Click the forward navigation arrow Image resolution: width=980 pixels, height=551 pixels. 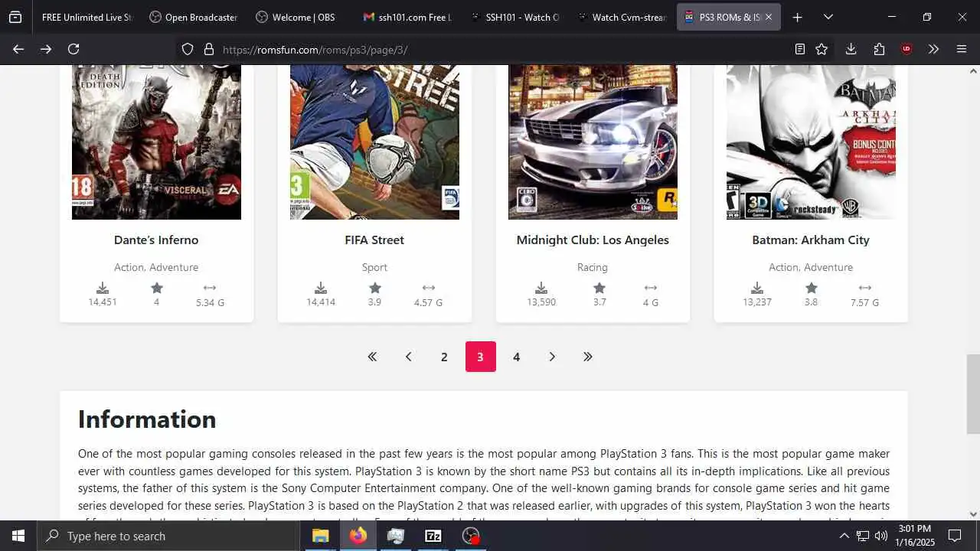(46, 49)
